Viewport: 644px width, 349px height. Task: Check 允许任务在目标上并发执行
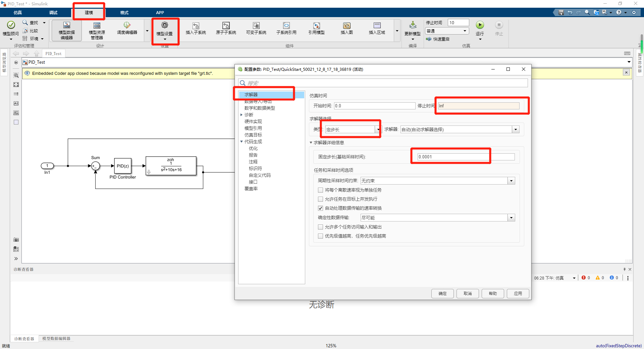pos(321,199)
